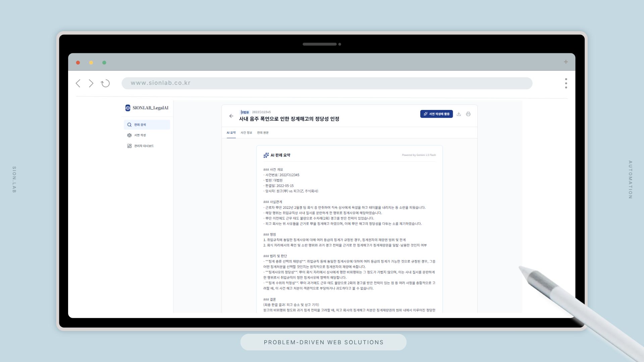Click the back arrow beside the case title
This screenshot has width=644, height=362.
pyautogui.click(x=231, y=116)
